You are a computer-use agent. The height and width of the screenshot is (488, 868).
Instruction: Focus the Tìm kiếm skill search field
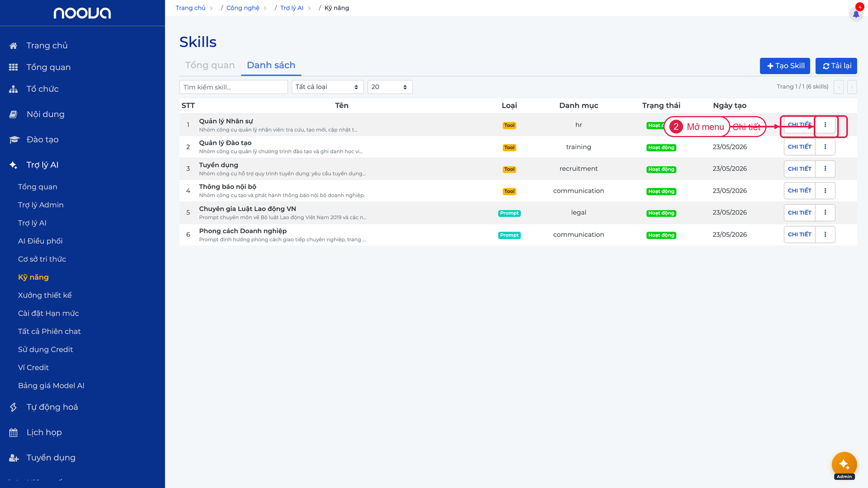pyautogui.click(x=234, y=87)
